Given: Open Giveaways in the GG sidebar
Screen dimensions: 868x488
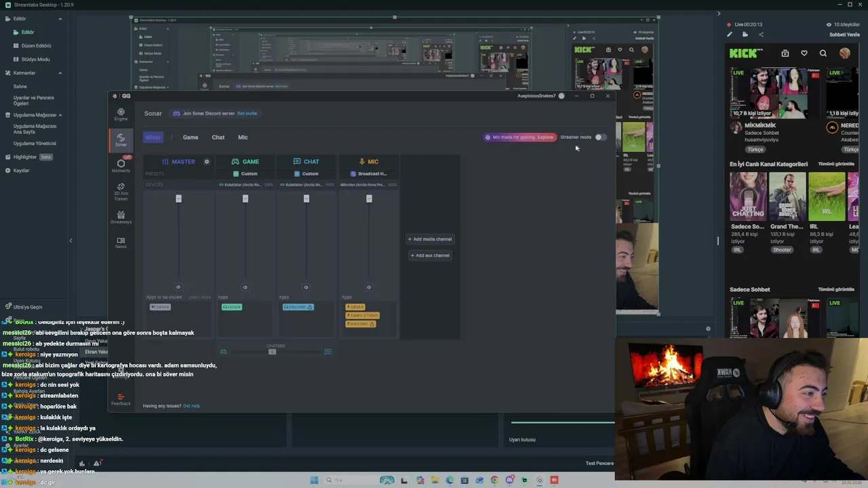Looking at the screenshot, I should 121,218.
